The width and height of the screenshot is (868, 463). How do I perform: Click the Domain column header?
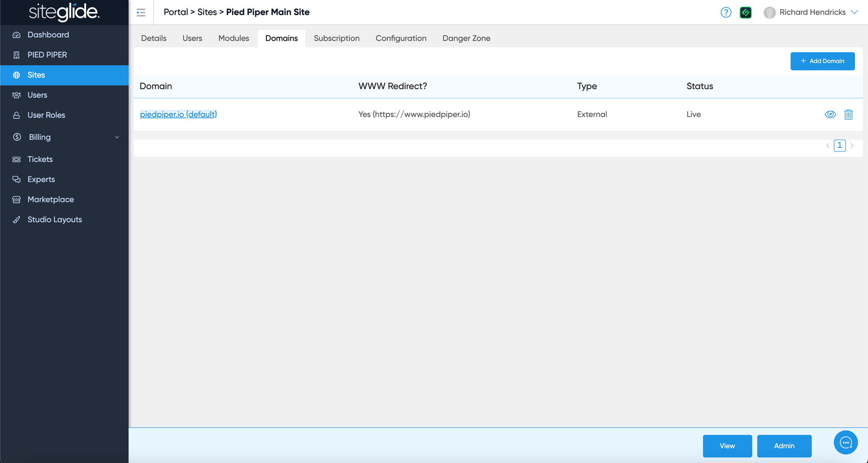156,86
